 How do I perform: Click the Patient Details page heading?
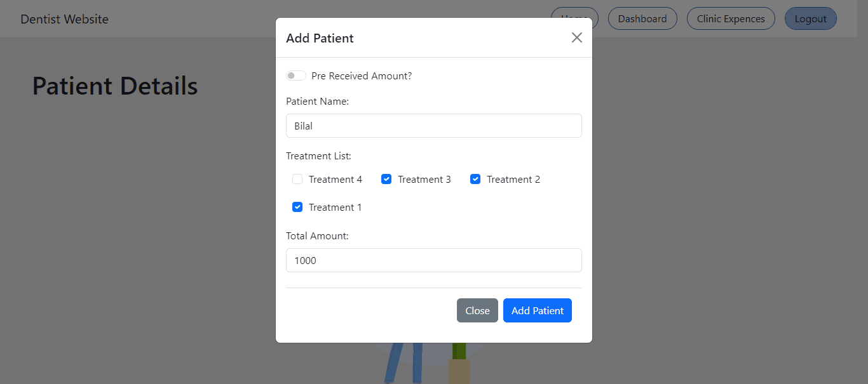click(x=115, y=86)
